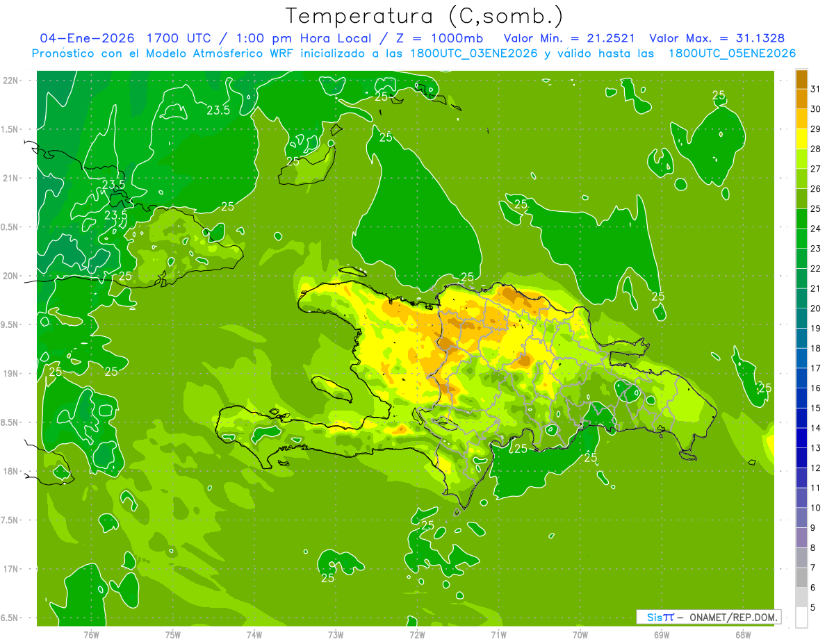Click the "ONAMET/REP.DOM." credit label

[x=733, y=617]
